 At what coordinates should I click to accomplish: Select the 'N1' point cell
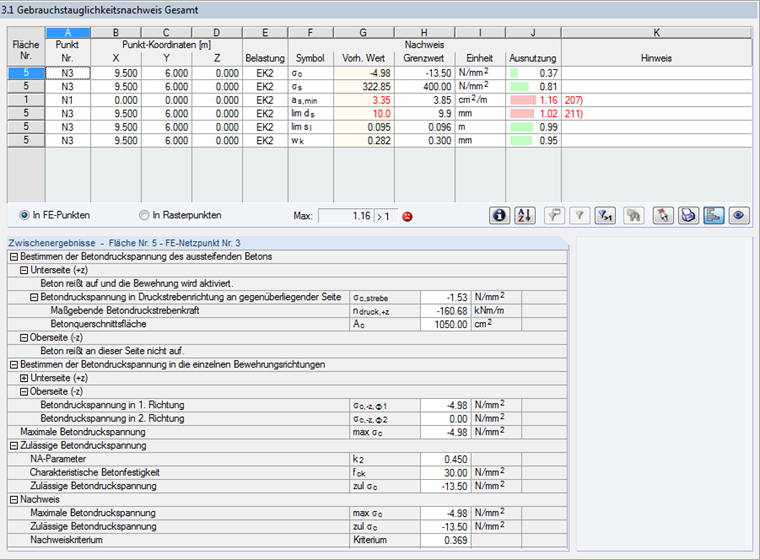68,100
